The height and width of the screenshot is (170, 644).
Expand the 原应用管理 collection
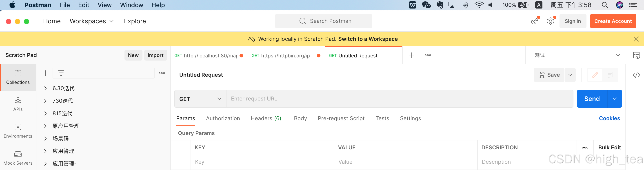click(45, 126)
